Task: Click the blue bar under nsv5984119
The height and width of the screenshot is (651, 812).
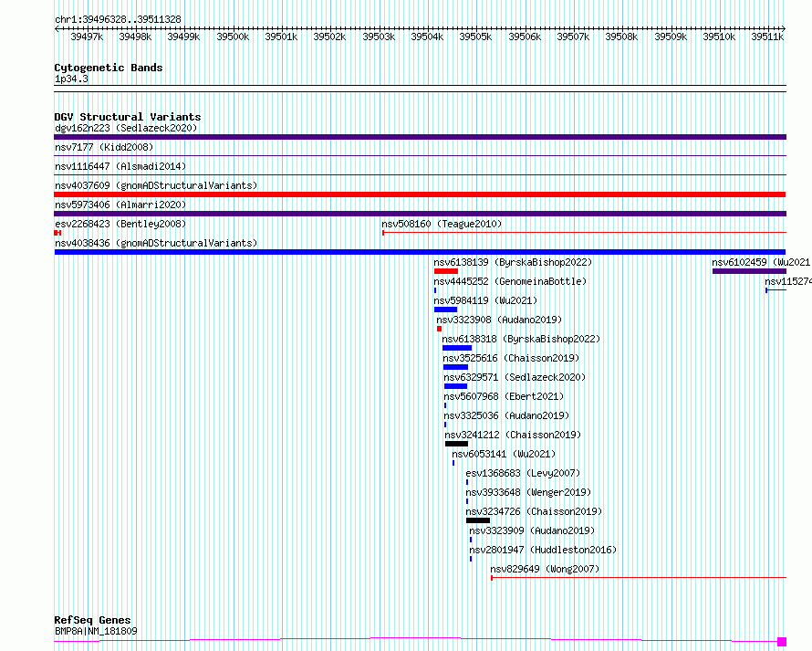Action: pyautogui.click(x=446, y=310)
